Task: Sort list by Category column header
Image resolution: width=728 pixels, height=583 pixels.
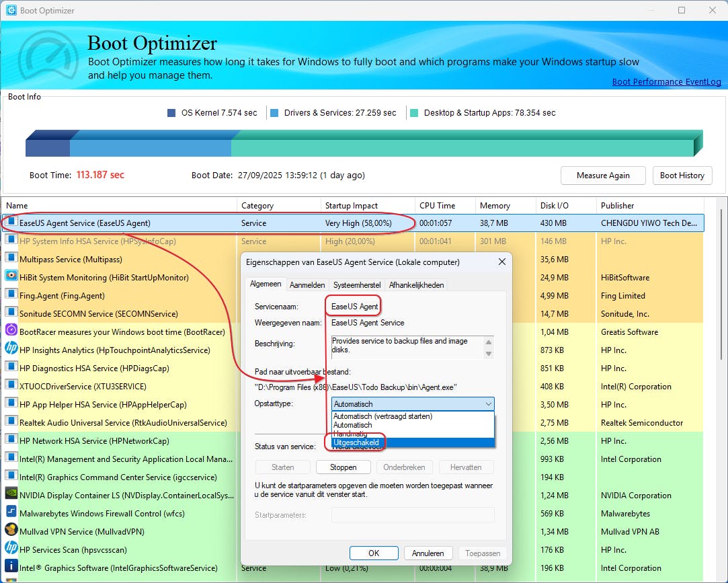Action: [278, 205]
